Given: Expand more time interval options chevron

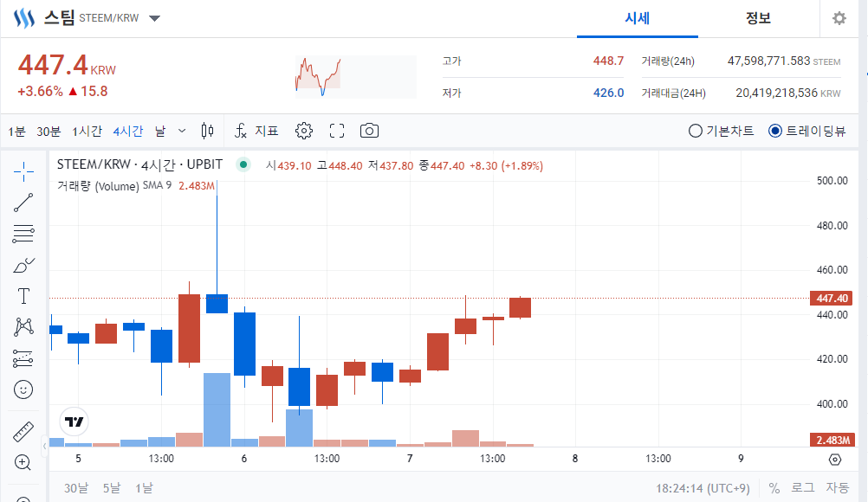Looking at the screenshot, I should click(182, 131).
